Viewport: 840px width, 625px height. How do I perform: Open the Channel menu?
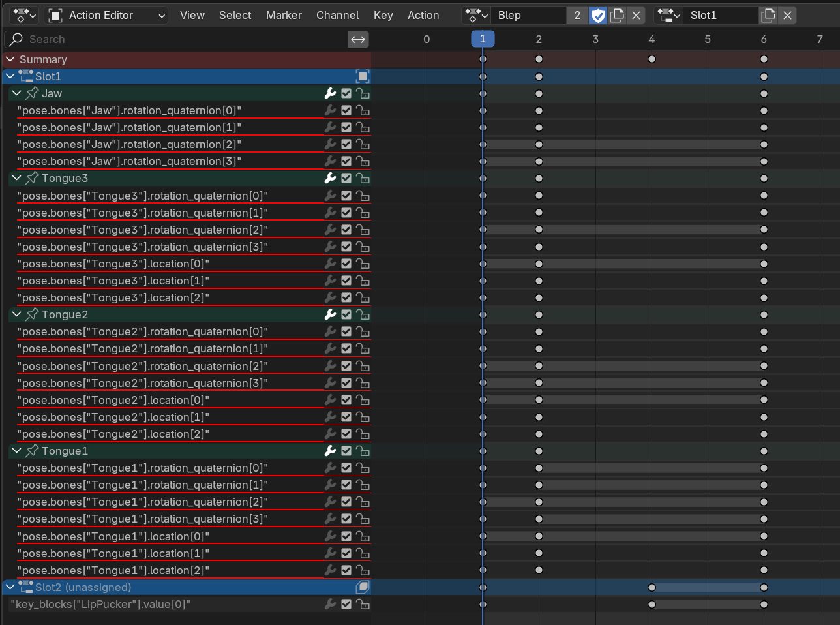point(337,15)
